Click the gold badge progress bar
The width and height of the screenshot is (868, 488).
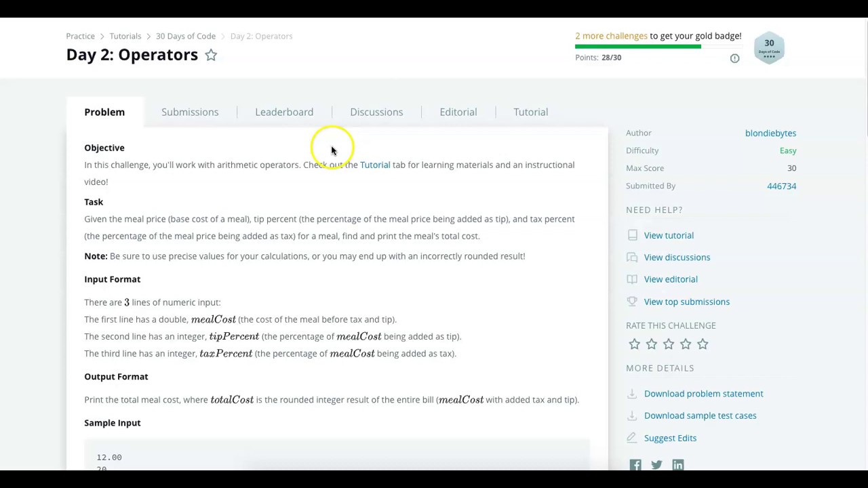(658, 47)
